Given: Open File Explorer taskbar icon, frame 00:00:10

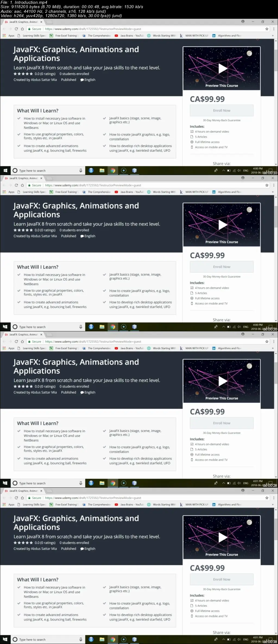Looking at the screenshot, I should tap(102, 170).
